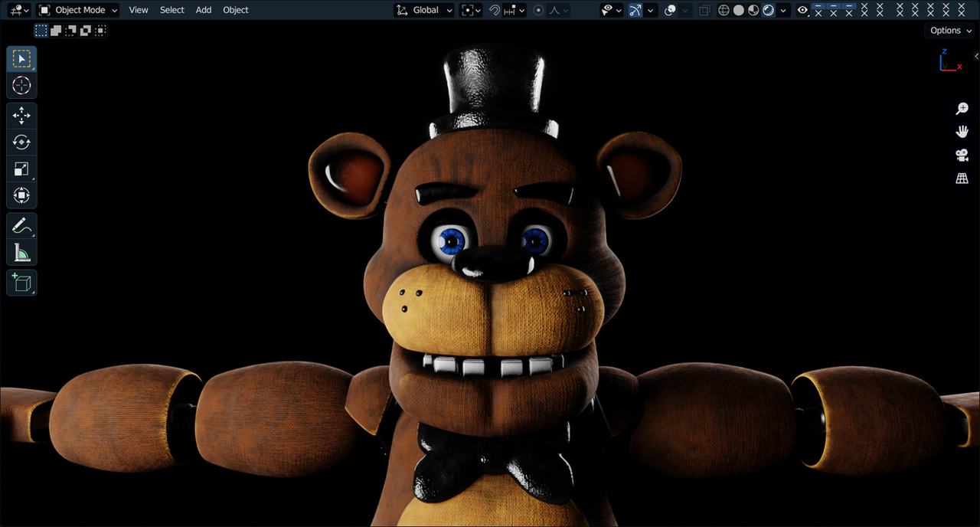Open the snapping options dropdown
The image size is (980, 527).
pyautogui.click(x=514, y=10)
